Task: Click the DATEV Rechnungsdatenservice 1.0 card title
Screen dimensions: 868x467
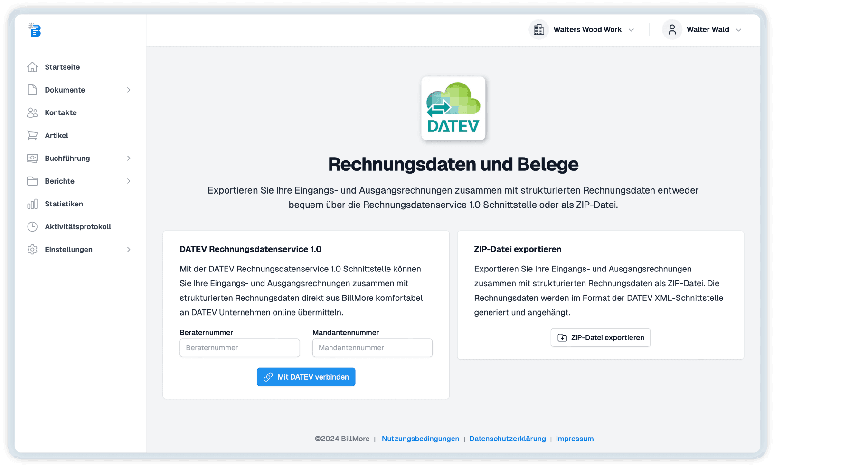Action: tap(251, 249)
